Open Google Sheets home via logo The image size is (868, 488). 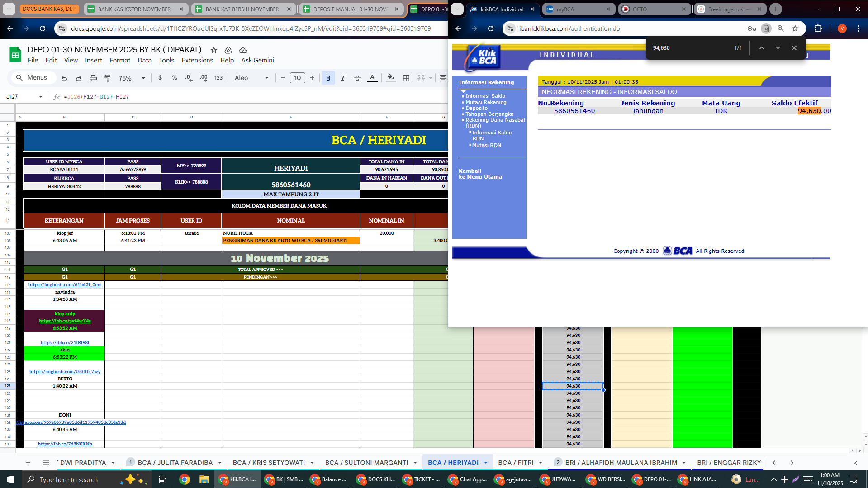(15, 55)
